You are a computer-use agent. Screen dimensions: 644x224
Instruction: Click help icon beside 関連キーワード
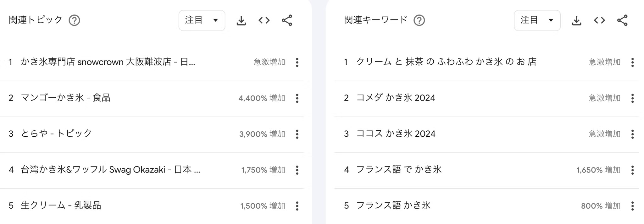click(419, 20)
